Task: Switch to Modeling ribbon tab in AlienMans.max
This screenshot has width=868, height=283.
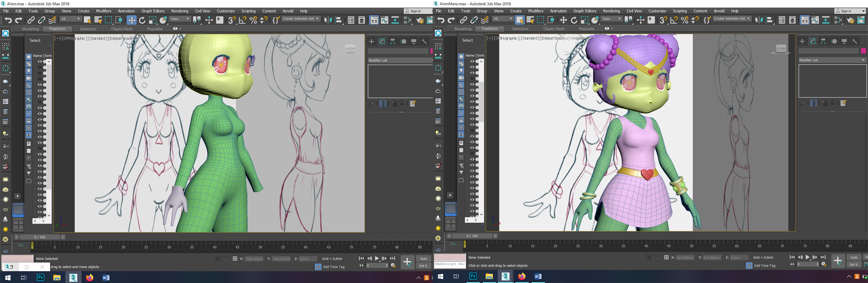Action: tap(462, 29)
